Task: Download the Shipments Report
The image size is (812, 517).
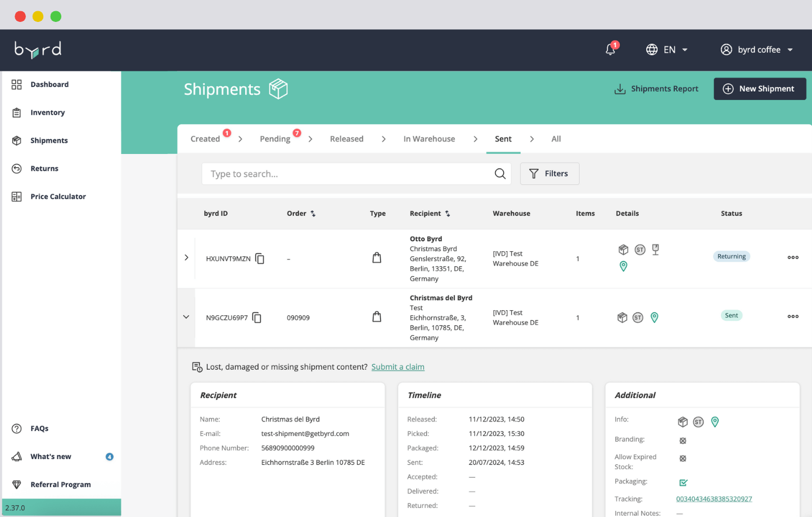Action: pos(656,89)
